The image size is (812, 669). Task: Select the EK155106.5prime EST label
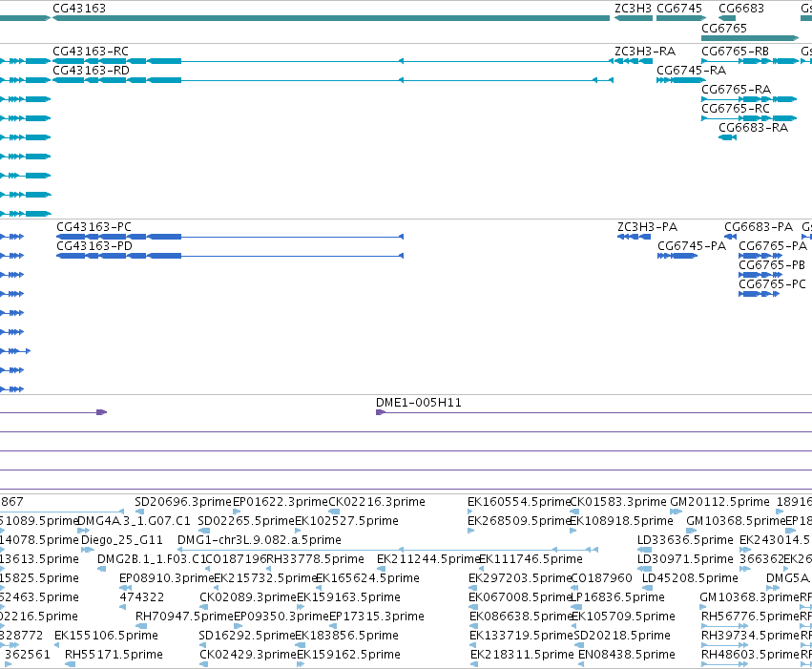tap(106, 636)
